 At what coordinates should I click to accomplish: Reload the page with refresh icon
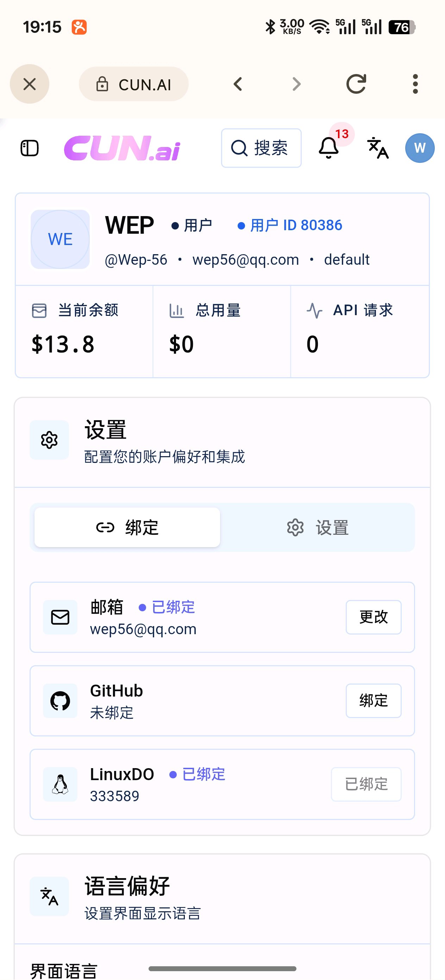(x=356, y=84)
